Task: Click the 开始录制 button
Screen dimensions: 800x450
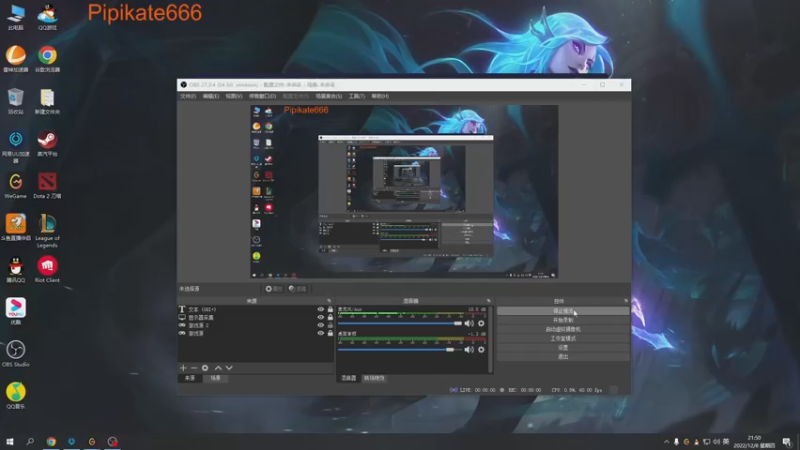Action: click(x=563, y=320)
